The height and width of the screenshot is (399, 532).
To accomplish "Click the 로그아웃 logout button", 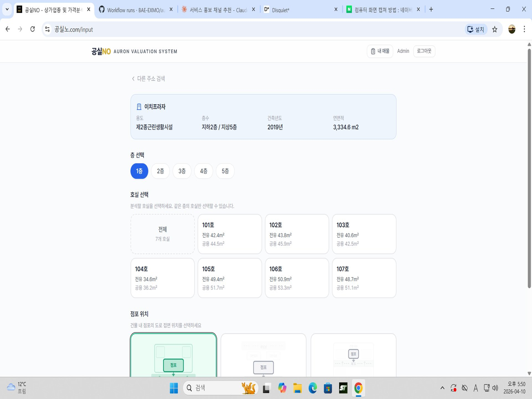I will (x=424, y=51).
